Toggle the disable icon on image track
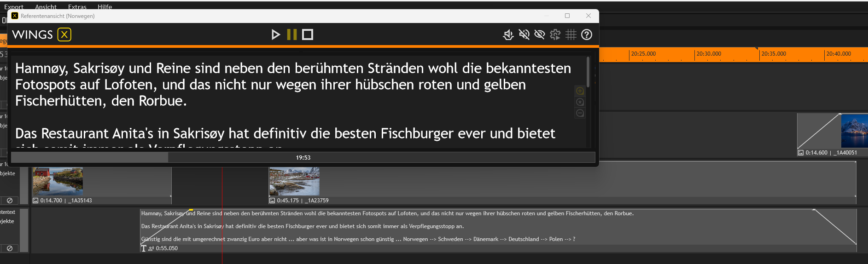The width and height of the screenshot is (868, 264). tap(10, 201)
